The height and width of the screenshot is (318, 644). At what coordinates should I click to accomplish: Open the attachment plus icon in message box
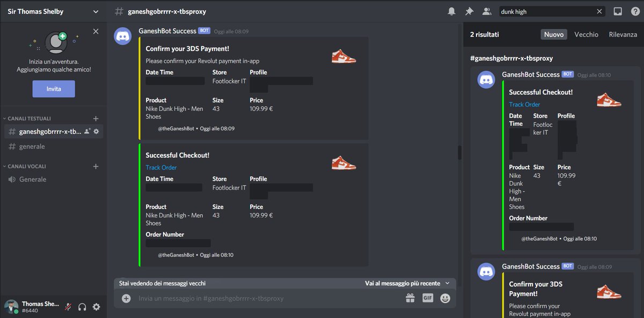[126, 298]
